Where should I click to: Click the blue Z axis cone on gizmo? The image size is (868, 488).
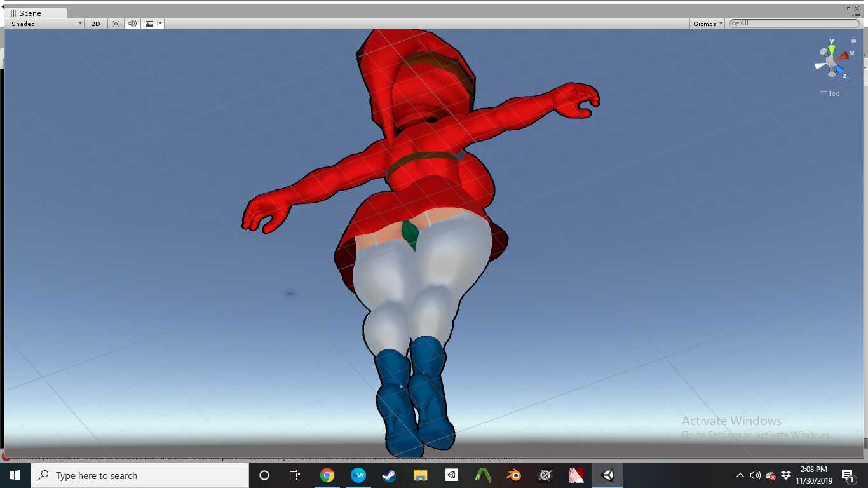[x=839, y=69]
